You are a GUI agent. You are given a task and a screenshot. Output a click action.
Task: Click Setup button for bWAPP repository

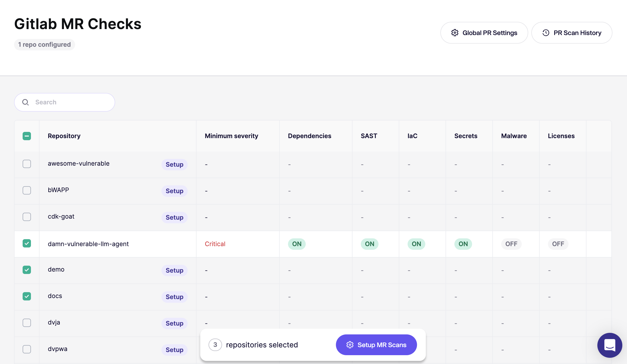pyautogui.click(x=174, y=191)
